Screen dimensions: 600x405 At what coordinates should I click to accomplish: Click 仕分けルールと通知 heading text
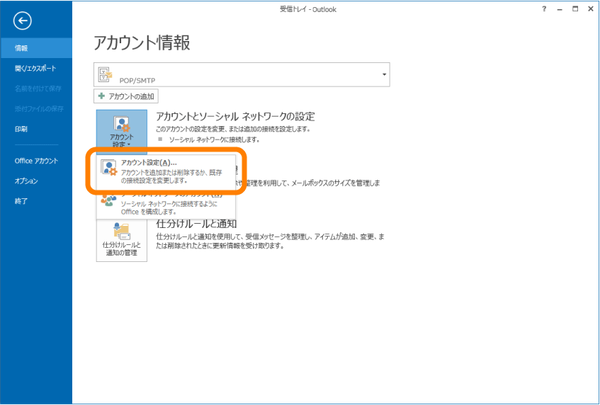196,224
